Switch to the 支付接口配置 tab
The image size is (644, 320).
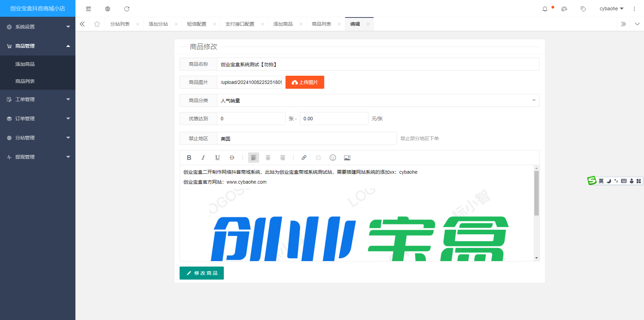(240, 24)
